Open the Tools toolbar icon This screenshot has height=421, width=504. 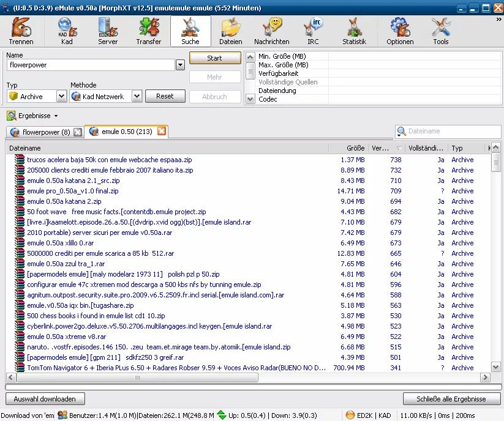(441, 31)
